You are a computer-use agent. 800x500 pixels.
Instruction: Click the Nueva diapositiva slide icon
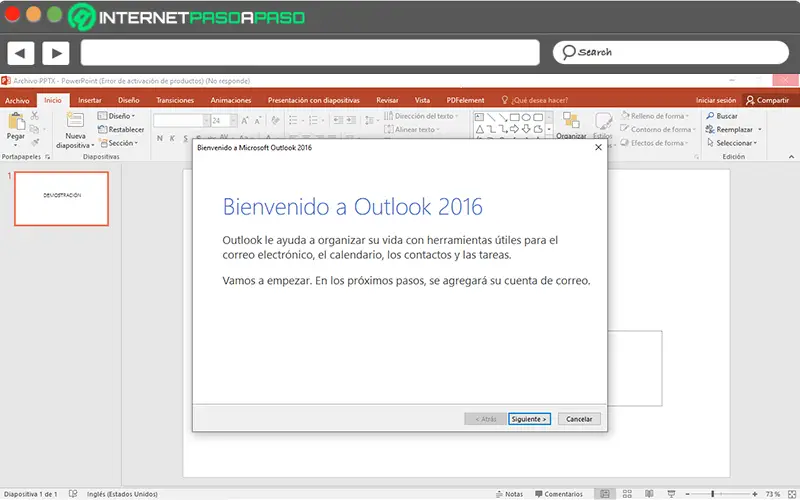(x=75, y=120)
